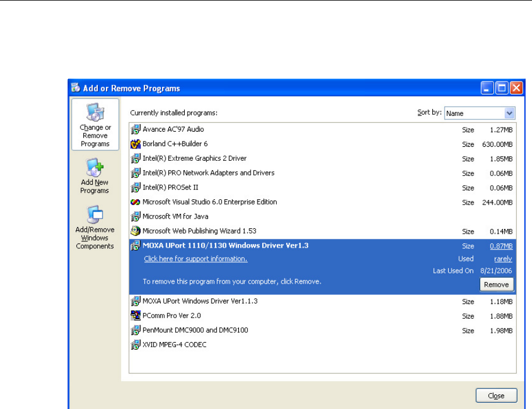Click the Microsoft Web Publishing Wizard icon
Viewport: 532px width, 409px height.
pyautogui.click(x=135, y=231)
